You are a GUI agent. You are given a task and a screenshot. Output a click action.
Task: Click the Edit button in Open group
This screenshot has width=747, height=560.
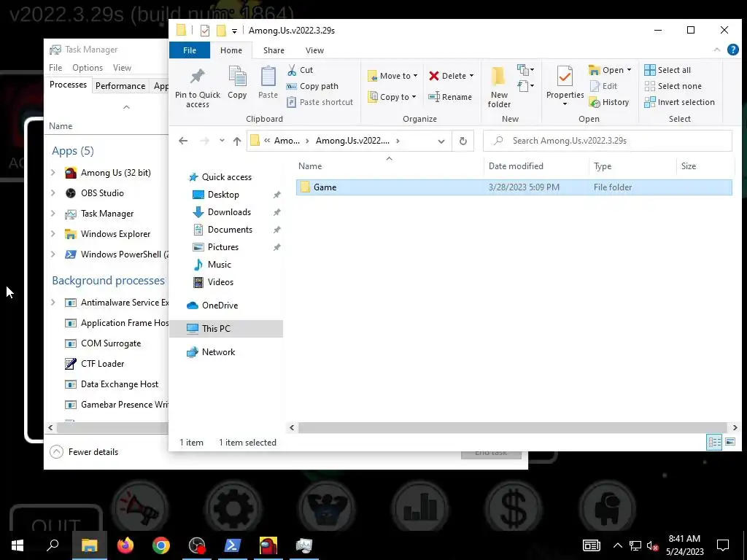click(x=603, y=86)
